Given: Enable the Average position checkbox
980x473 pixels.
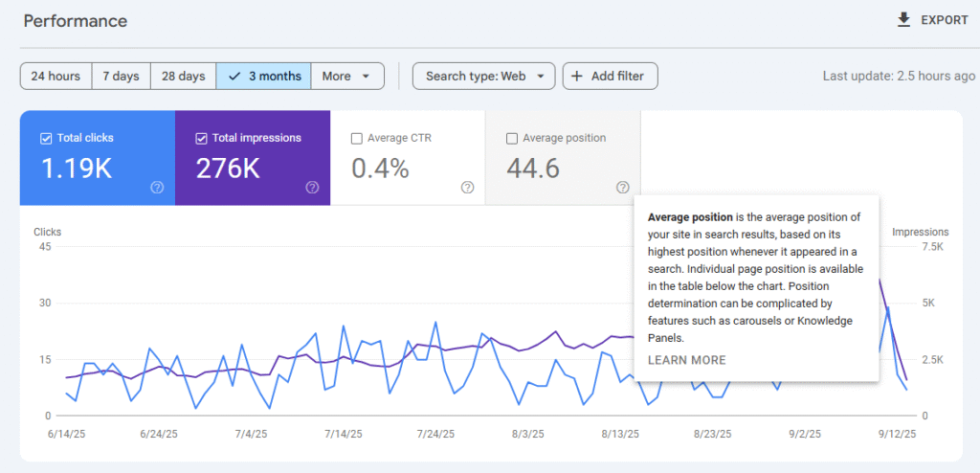Looking at the screenshot, I should point(512,138).
